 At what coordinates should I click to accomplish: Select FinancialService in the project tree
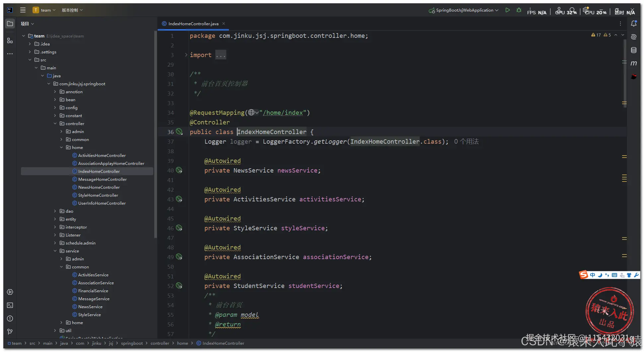pyautogui.click(x=93, y=291)
